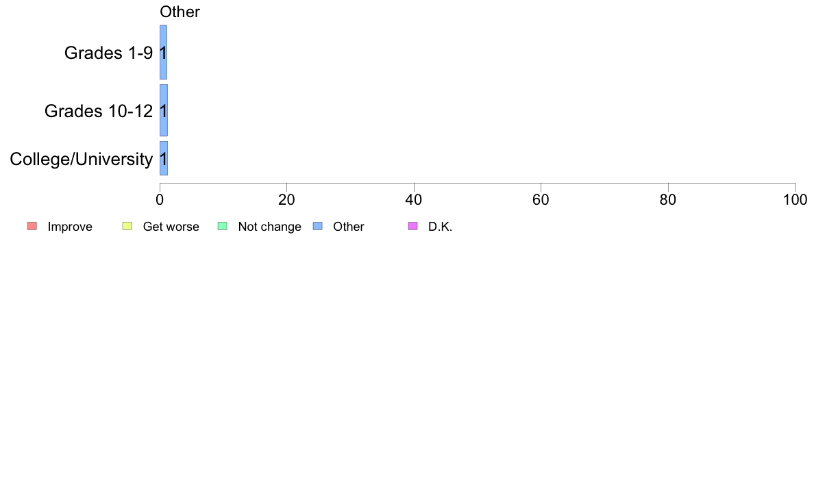Click the 20 tick on x-axis
The image size is (814, 504).
pos(286,199)
